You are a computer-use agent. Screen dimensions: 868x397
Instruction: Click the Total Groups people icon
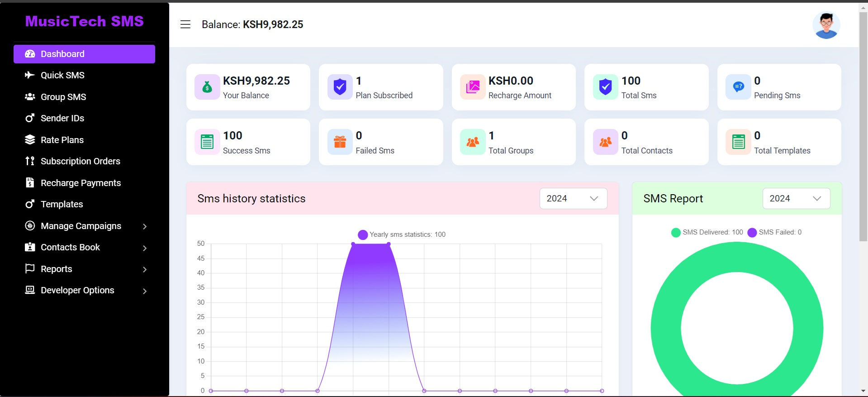pos(473,142)
